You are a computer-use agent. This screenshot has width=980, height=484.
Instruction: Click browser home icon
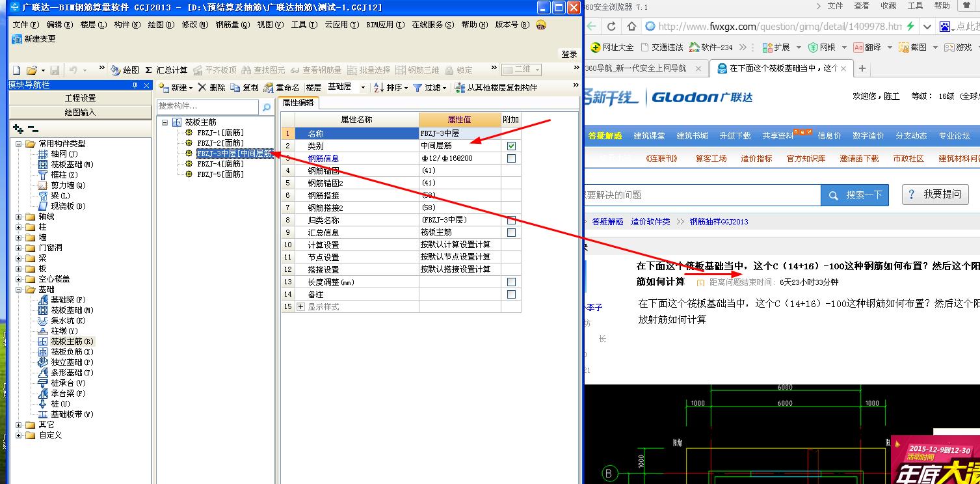point(631,27)
